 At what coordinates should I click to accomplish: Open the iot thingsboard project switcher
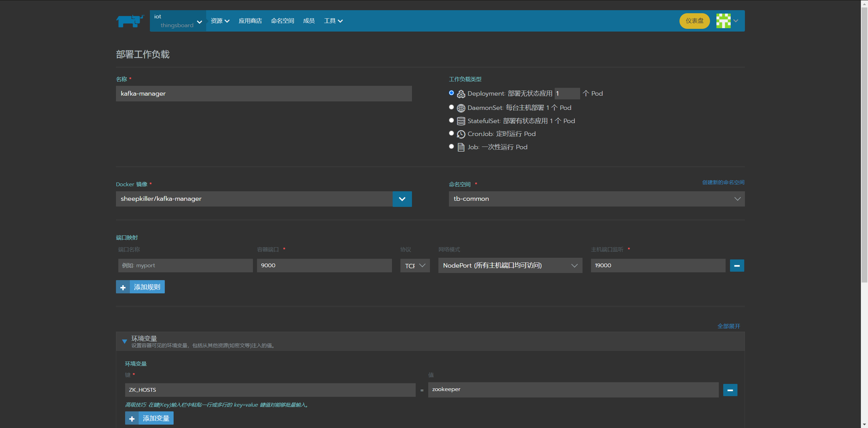point(178,21)
